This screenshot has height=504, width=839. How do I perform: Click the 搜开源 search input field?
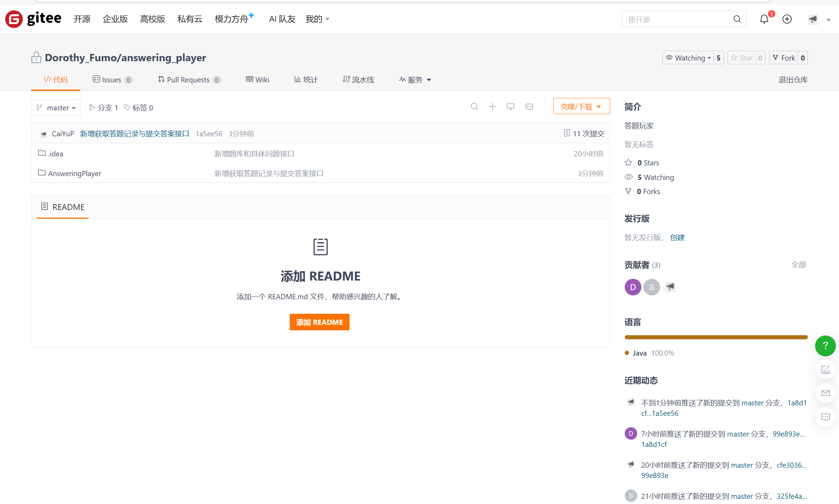(677, 19)
